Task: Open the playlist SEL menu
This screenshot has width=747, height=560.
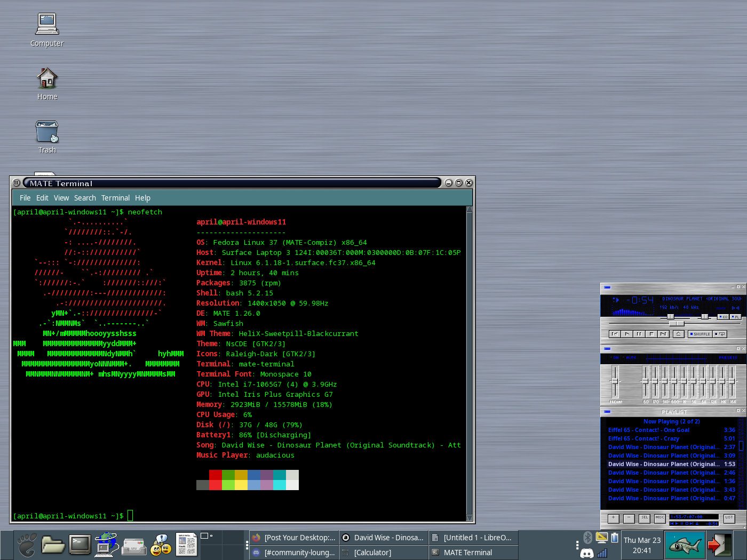Action: pos(645,518)
